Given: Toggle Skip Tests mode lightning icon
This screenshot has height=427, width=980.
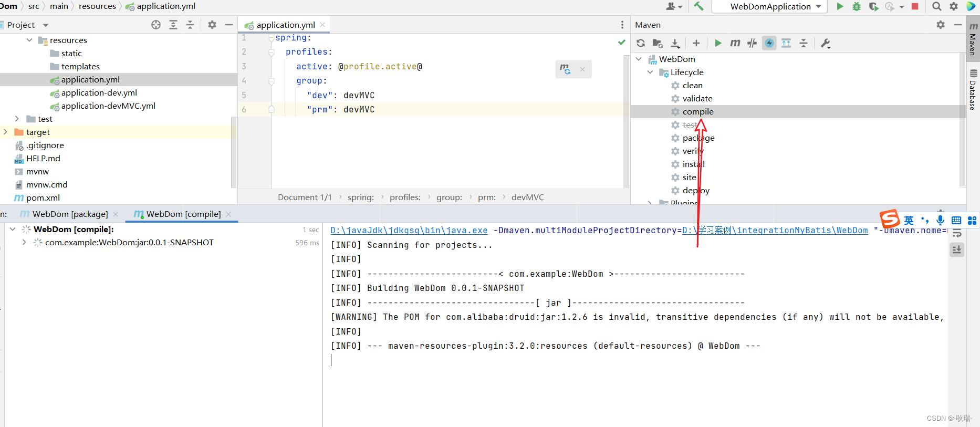Looking at the screenshot, I should [769, 43].
